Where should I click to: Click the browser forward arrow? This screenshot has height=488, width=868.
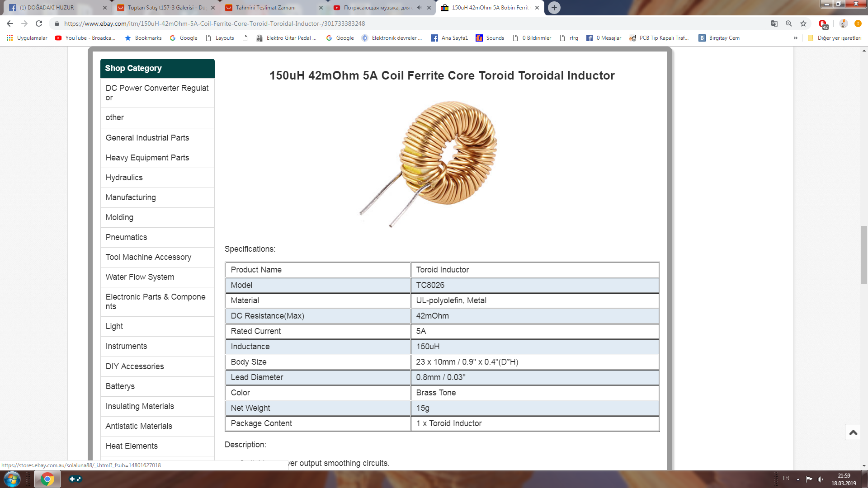click(24, 23)
